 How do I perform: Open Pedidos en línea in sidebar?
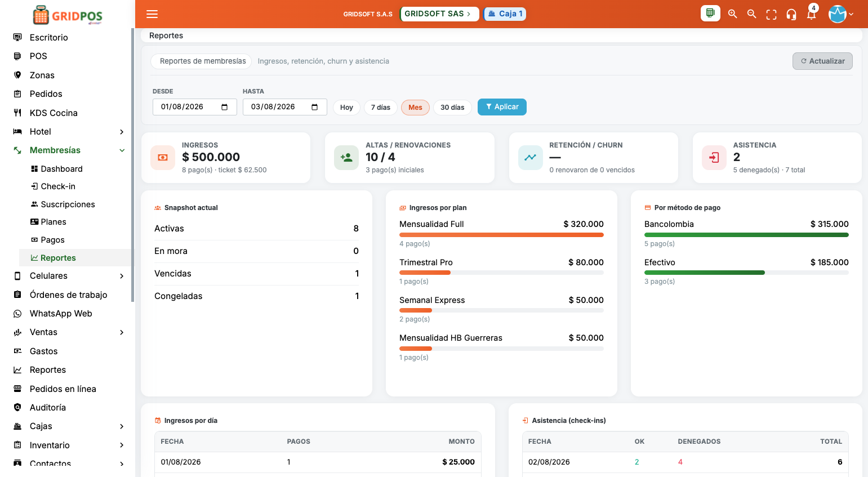63,389
